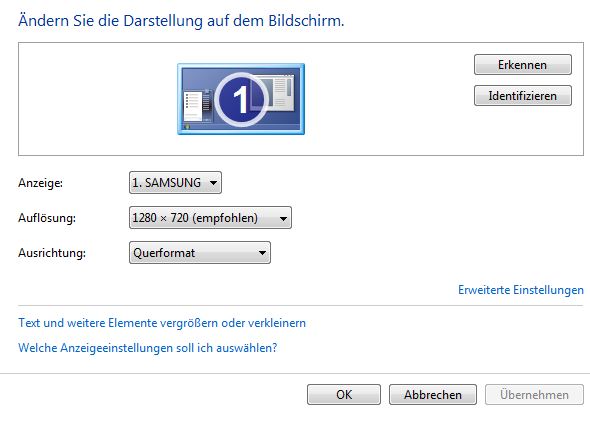This screenshot has width=590, height=424.
Task: Click the arrow of the Querformat dropdown
Action: pos(262,253)
